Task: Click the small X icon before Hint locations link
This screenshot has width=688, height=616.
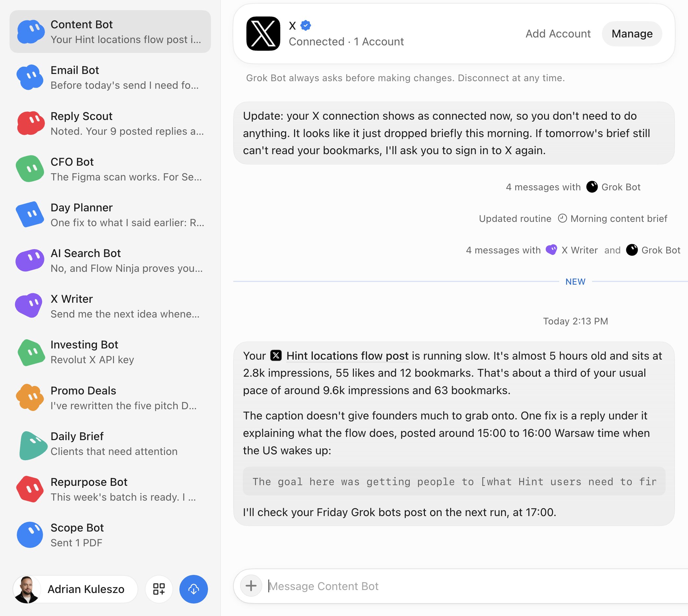Action: (x=276, y=356)
